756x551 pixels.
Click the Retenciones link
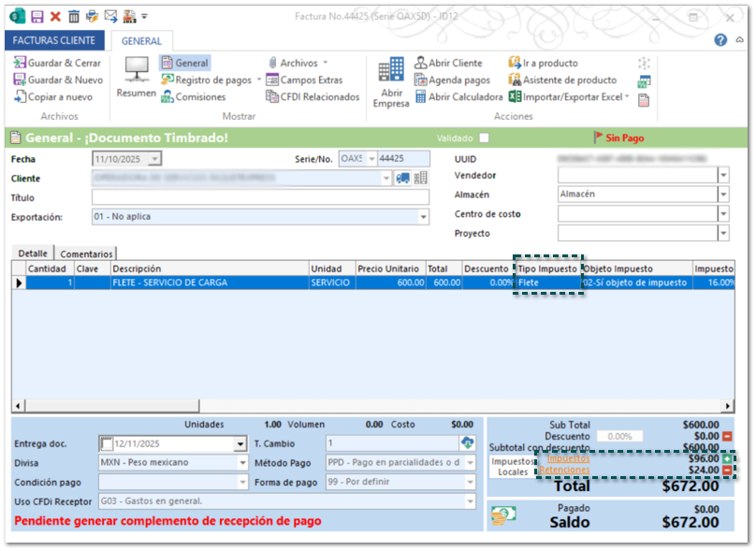(x=564, y=470)
